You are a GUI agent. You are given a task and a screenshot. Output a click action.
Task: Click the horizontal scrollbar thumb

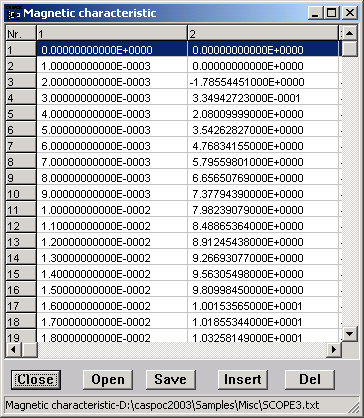[x=29, y=350]
